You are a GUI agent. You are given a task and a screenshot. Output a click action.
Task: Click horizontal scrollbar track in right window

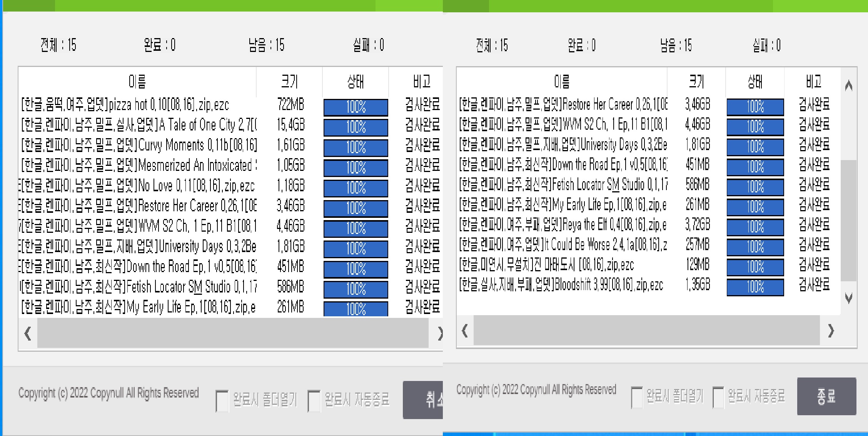click(x=646, y=331)
